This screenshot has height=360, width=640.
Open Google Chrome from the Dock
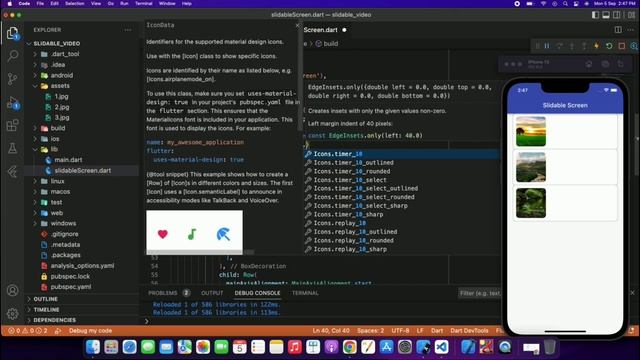(349, 347)
